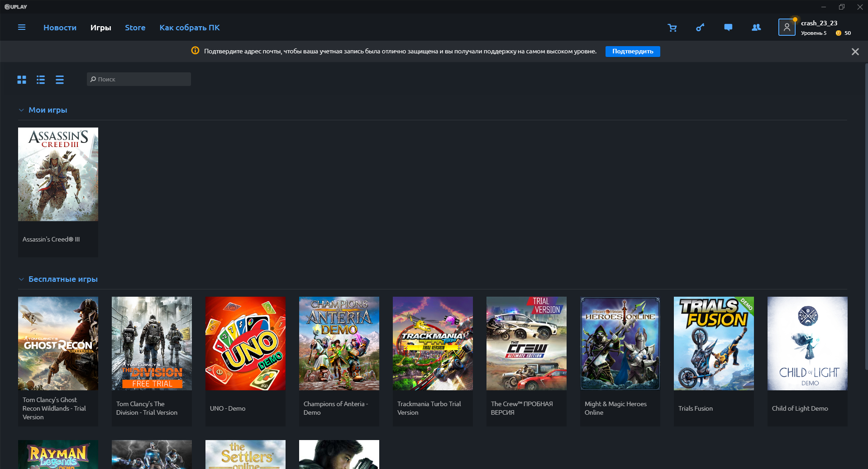868x469 pixels.
Task: Click the Uplay coin balance icon
Action: [x=838, y=33]
